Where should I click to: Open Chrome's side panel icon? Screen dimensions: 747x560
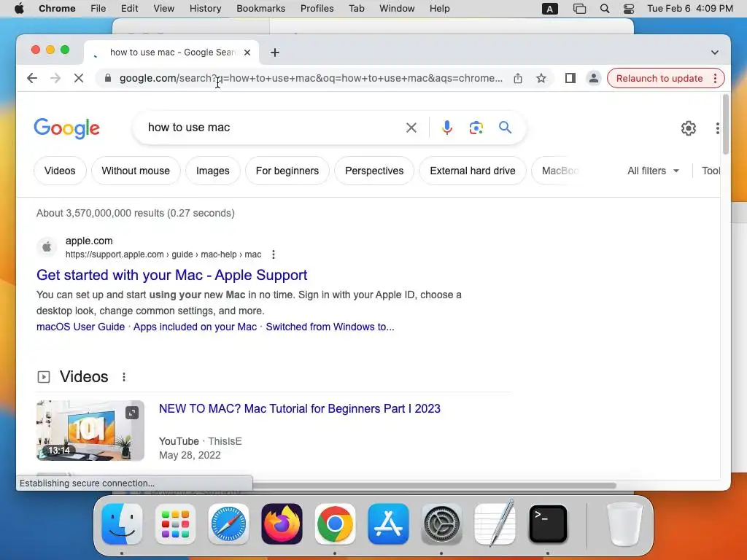570,78
